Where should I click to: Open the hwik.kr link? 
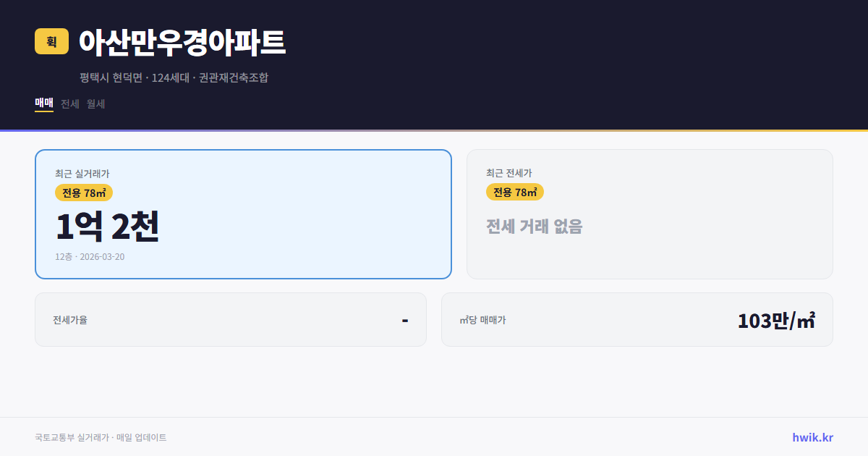pos(812,437)
